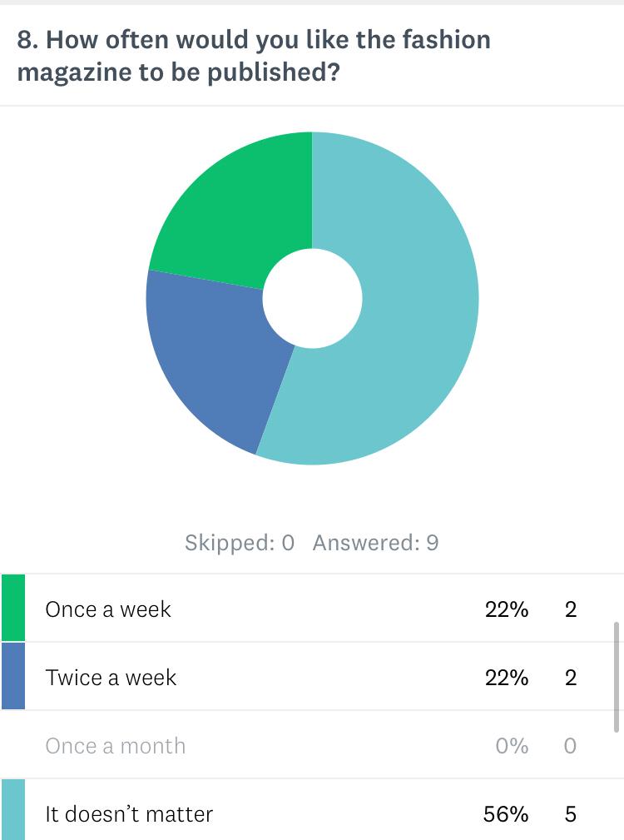This screenshot has height=840, width=624.
Task: Click the question 8 title text
Action: tap(254, 56)
